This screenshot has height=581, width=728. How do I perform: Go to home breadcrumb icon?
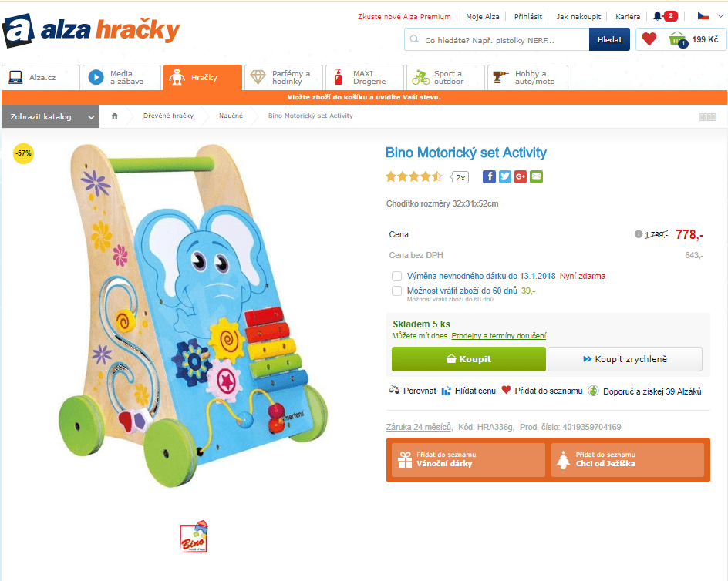(115, 116)
